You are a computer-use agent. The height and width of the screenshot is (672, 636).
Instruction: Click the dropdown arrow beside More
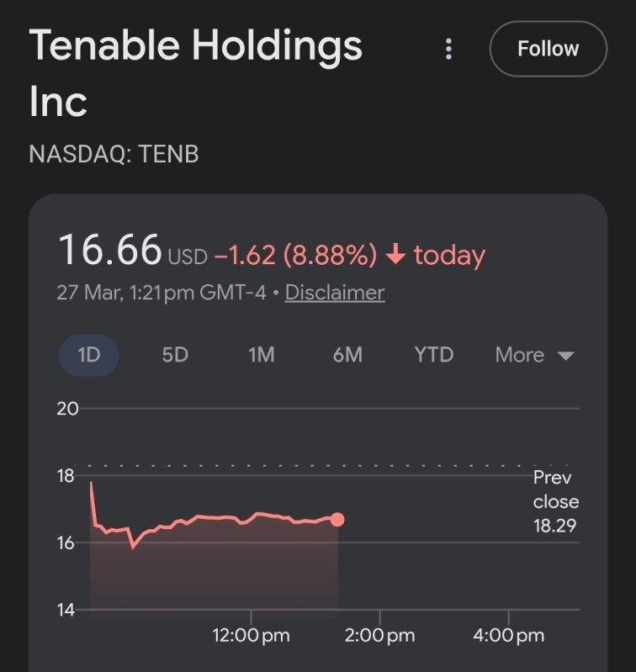tap(566, 356)
